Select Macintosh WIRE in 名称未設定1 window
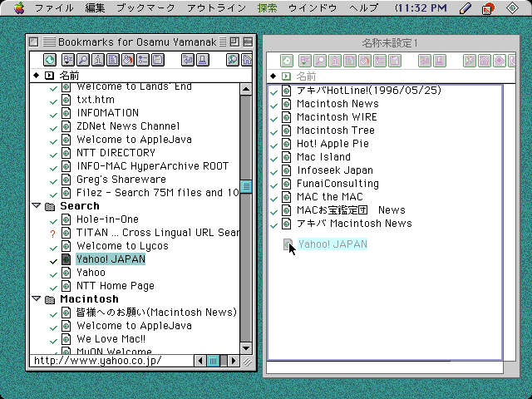Viewport: 532px width, 399px height. (x=337, y=117)
